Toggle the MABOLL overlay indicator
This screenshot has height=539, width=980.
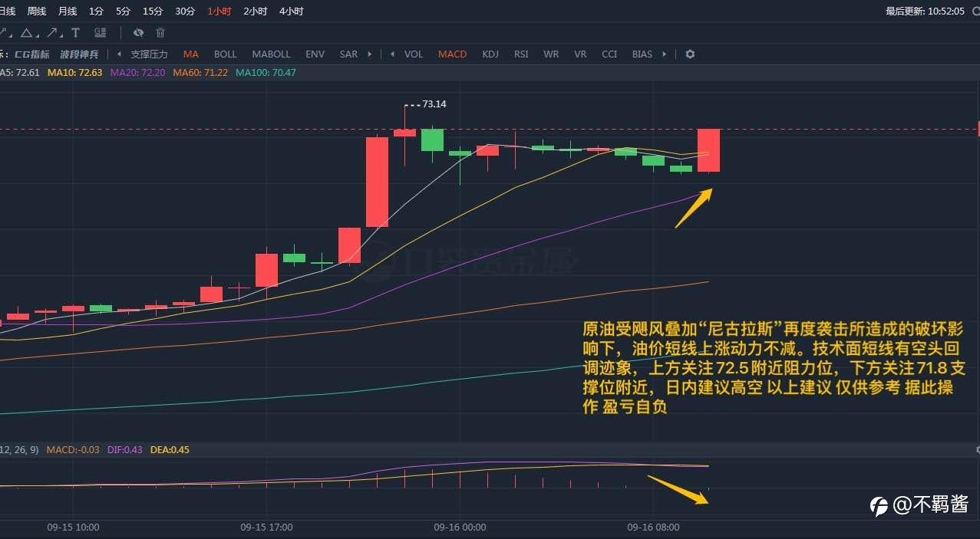(x=272, y=54)
